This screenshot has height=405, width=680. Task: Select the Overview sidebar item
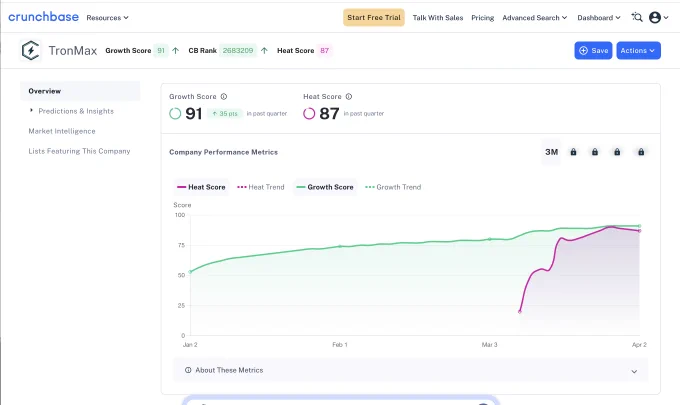click(80, 91)
